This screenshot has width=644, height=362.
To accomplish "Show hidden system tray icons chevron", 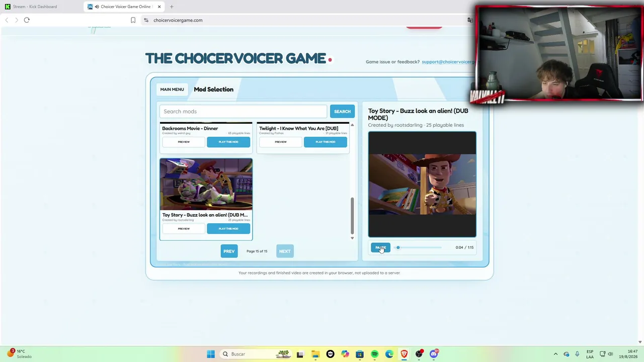I will pyautogui.click(x=555, y=354).
